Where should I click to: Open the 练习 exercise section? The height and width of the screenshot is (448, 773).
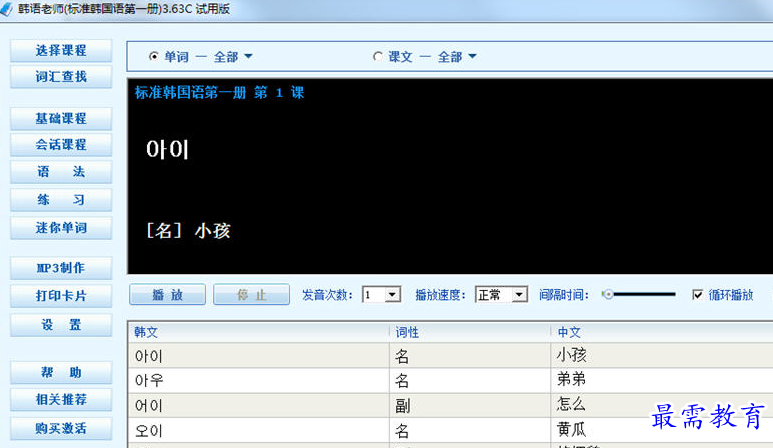(x=61, y=200)
